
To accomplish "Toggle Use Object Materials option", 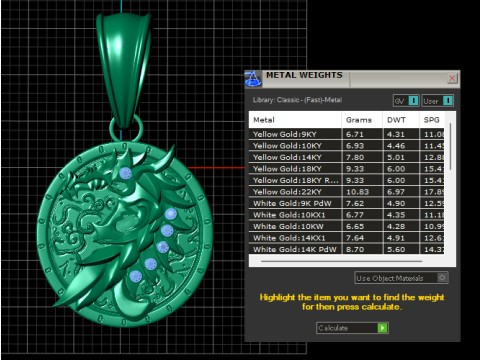I will click(x=401, y=278).
